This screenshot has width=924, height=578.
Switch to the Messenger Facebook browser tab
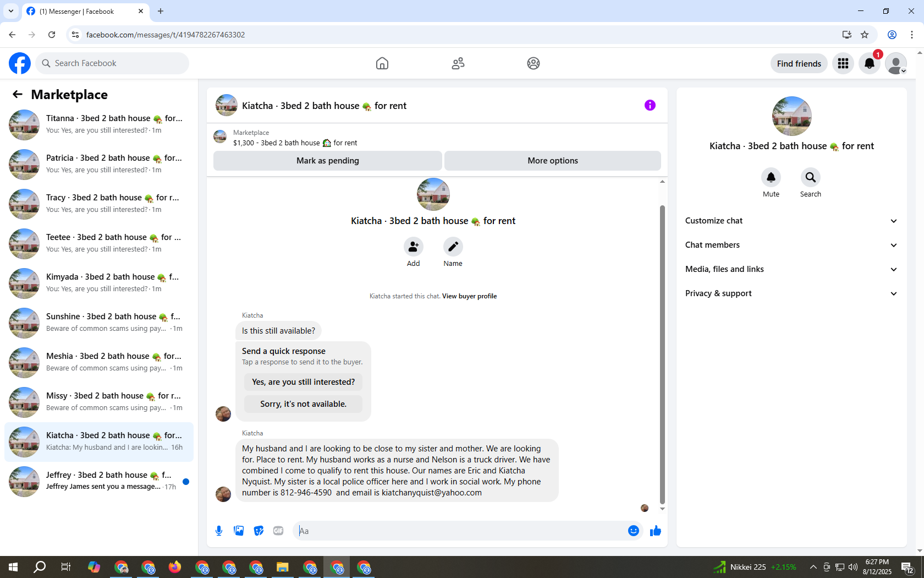pos(85,11)
